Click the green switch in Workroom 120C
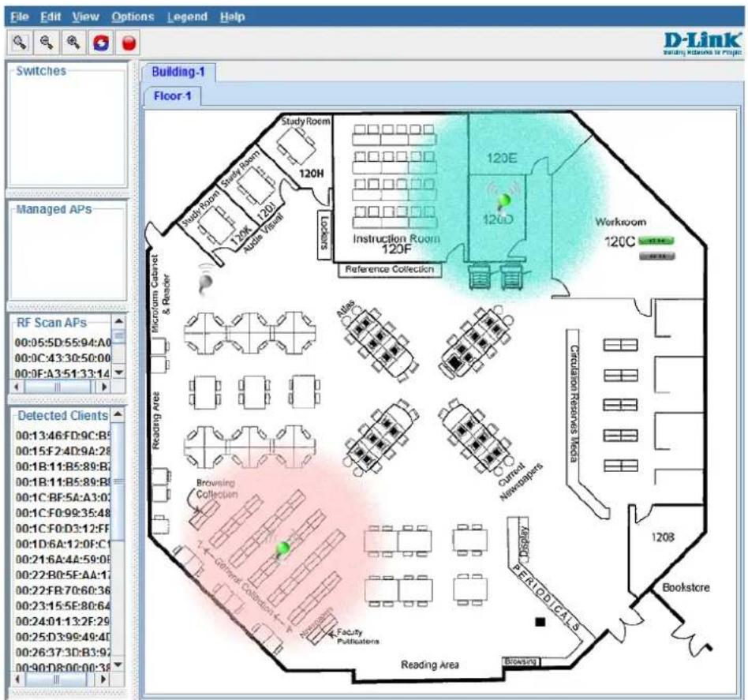748x700 pixels. (656, 241)
